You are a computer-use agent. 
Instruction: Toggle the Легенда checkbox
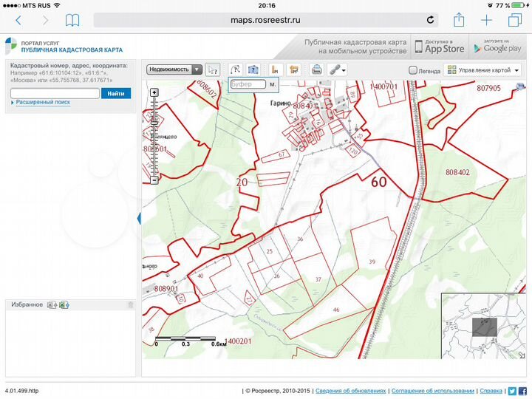[413, 70]
